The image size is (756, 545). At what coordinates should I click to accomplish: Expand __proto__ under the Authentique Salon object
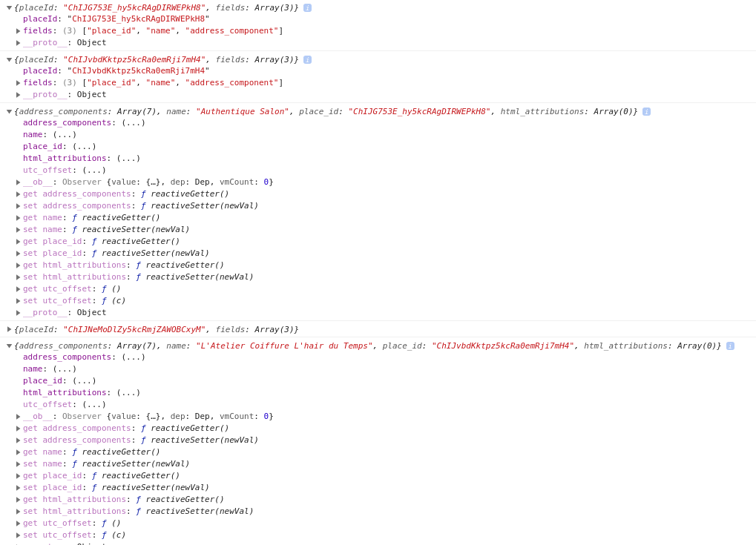click(18, 312)
